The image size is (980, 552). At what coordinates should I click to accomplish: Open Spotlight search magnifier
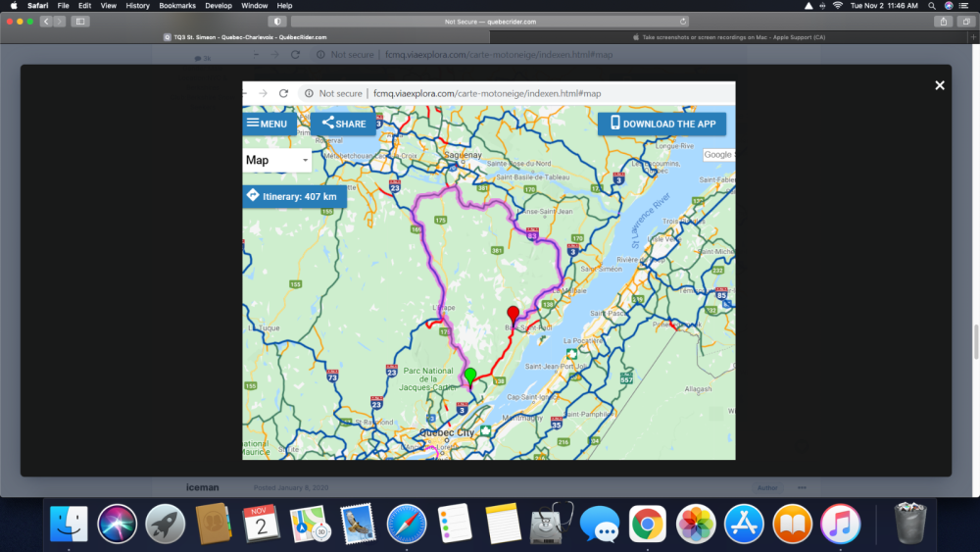(932, 6)
